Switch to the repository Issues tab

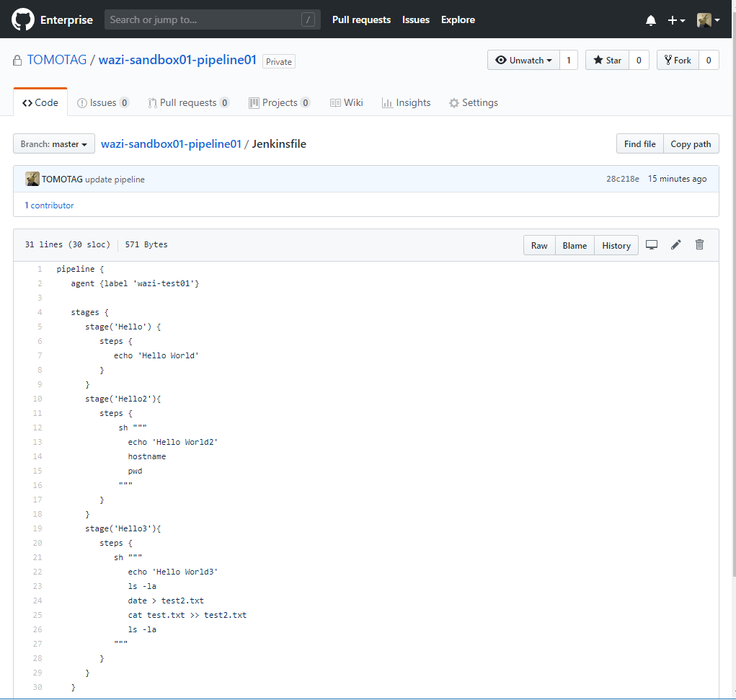(x=103, y=102)
